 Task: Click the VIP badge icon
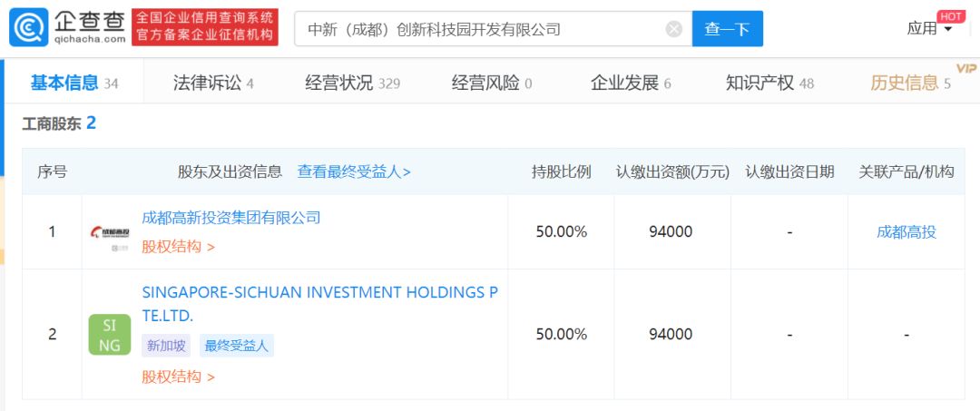click(x=965, y=68)
